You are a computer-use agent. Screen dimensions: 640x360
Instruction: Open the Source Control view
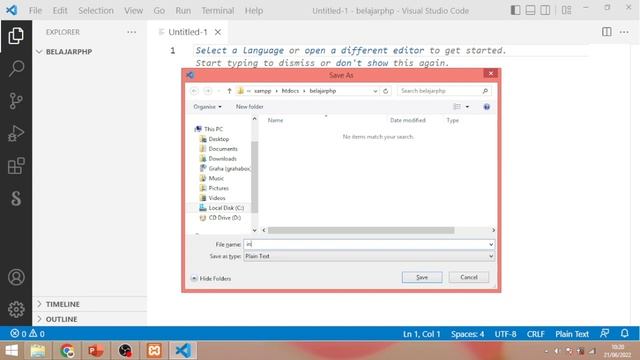pyautogui.click(x=16, y=101)
